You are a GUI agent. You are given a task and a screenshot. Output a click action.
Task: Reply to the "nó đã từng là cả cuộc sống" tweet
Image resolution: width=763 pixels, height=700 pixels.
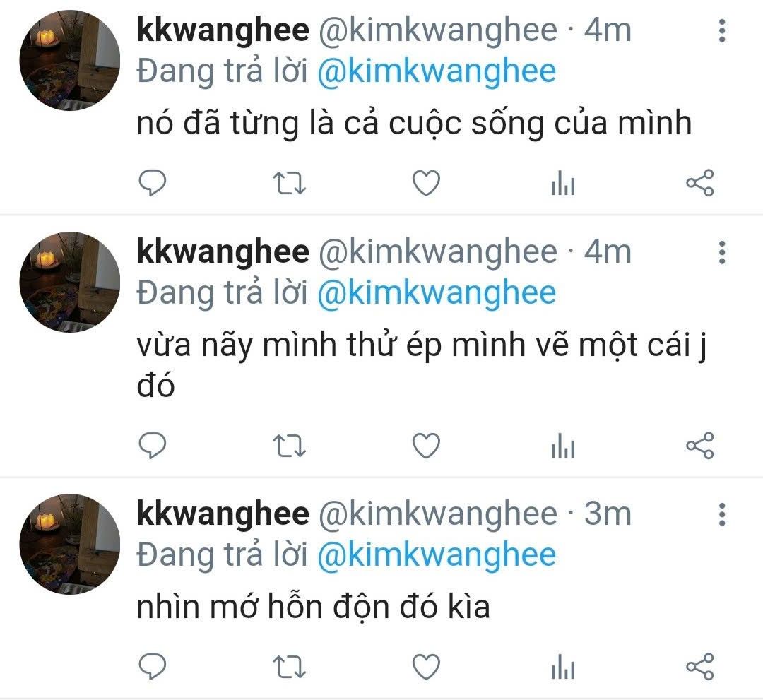[153, 183]
